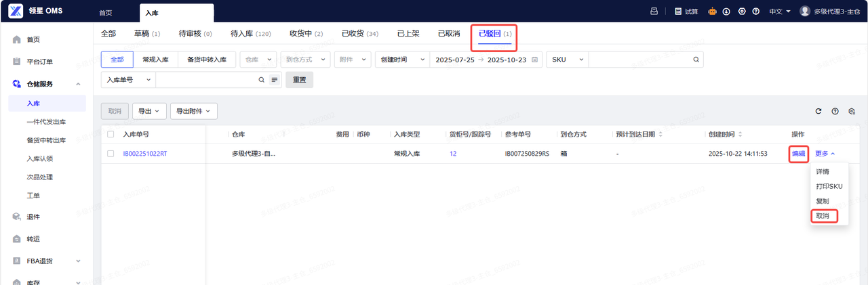Open tracking number 12 link

[x=453, y=154]
